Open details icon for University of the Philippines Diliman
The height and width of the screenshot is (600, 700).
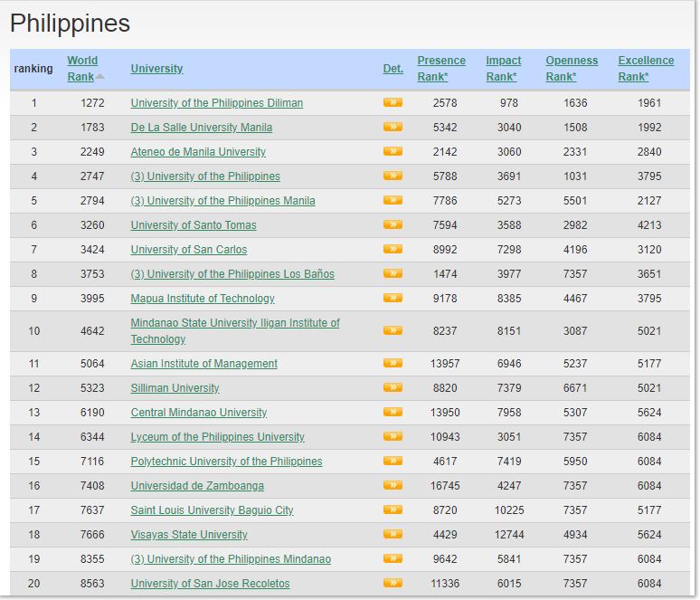pos(393,103)
